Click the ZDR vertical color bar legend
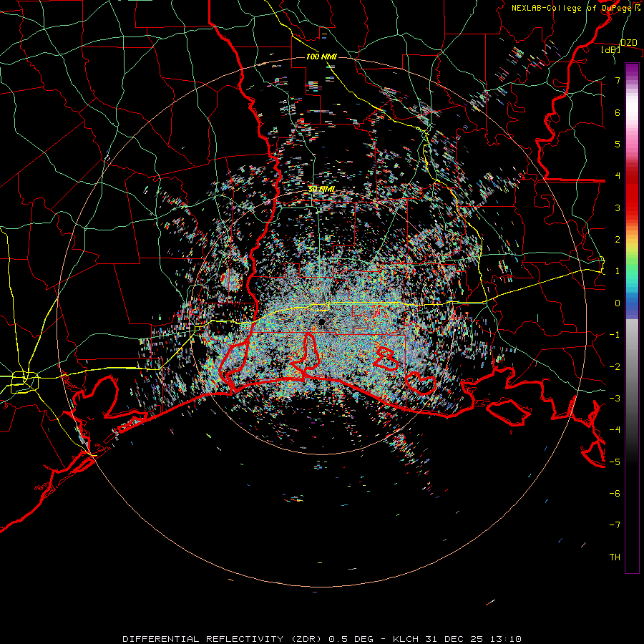644x644 pixels. (632, 318)
